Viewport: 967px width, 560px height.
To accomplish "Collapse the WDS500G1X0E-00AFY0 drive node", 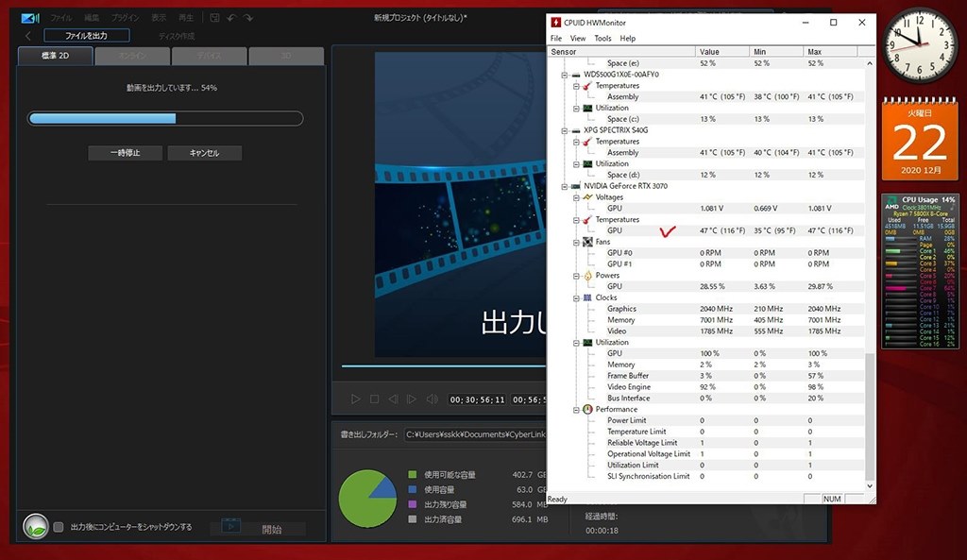I will click(x=565, y=75).
